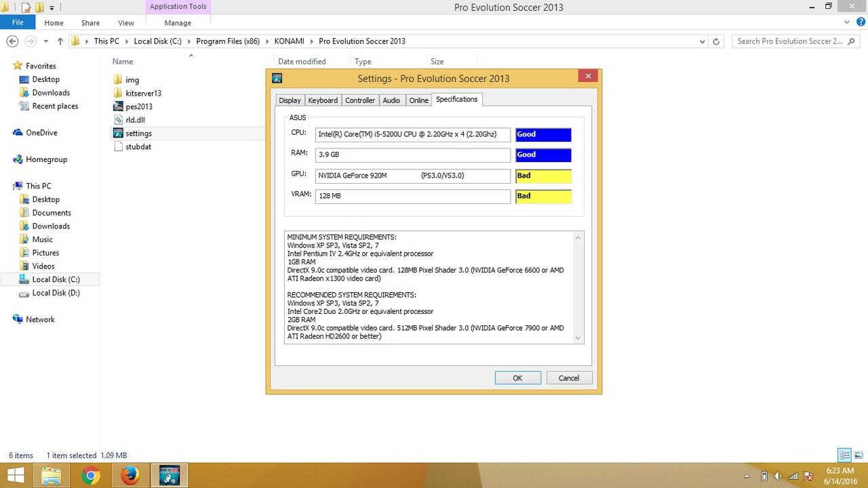Open the recent locations dropdown
Screen dimensions: 868x488
pyautogui.click(x=45, y=41)
